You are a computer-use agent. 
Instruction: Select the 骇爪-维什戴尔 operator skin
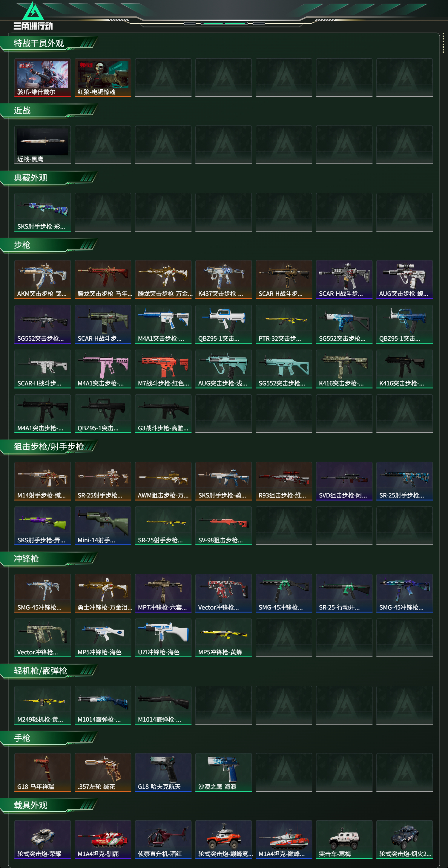42,78
